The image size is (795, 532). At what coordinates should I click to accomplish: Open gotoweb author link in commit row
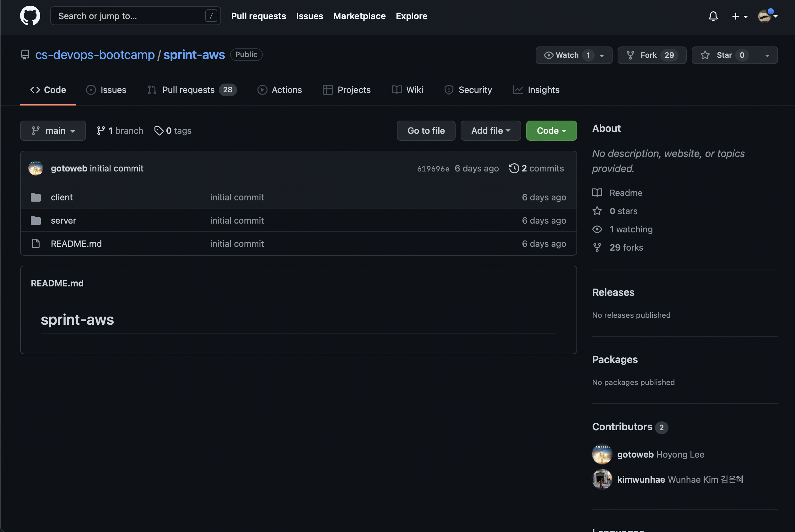[69, 168]
